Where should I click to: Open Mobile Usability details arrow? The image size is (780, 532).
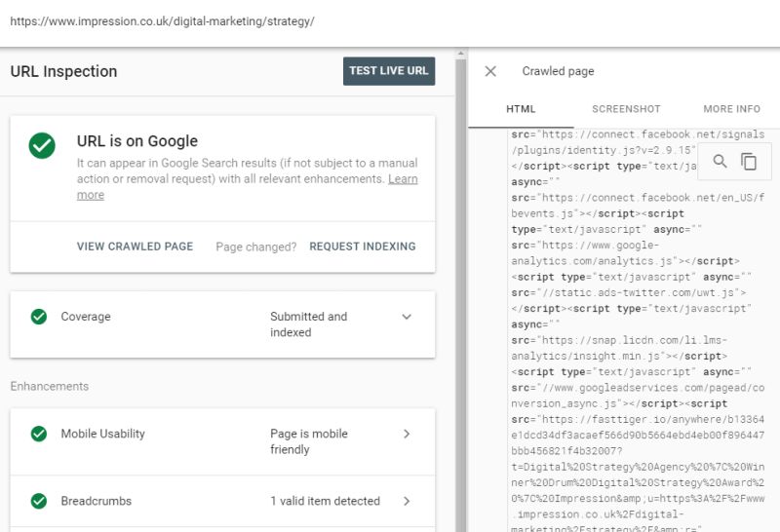pyautogui.click(x=407, y=434)
